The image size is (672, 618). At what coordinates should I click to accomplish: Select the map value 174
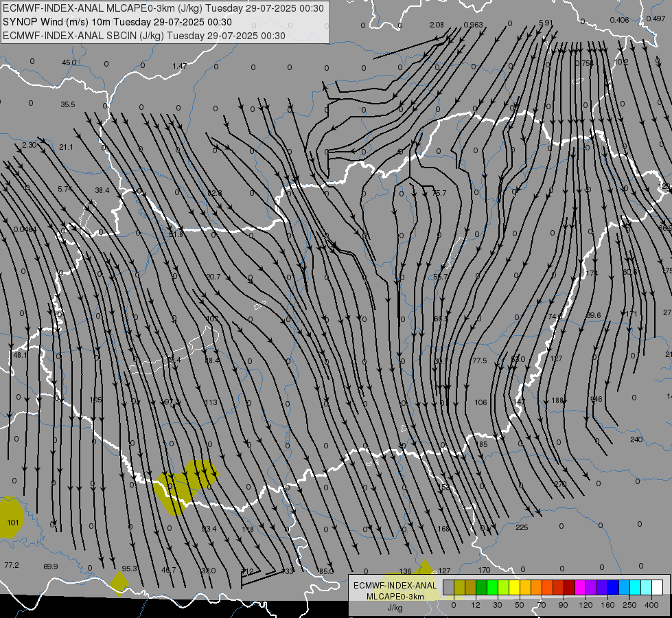pos(592,273)
